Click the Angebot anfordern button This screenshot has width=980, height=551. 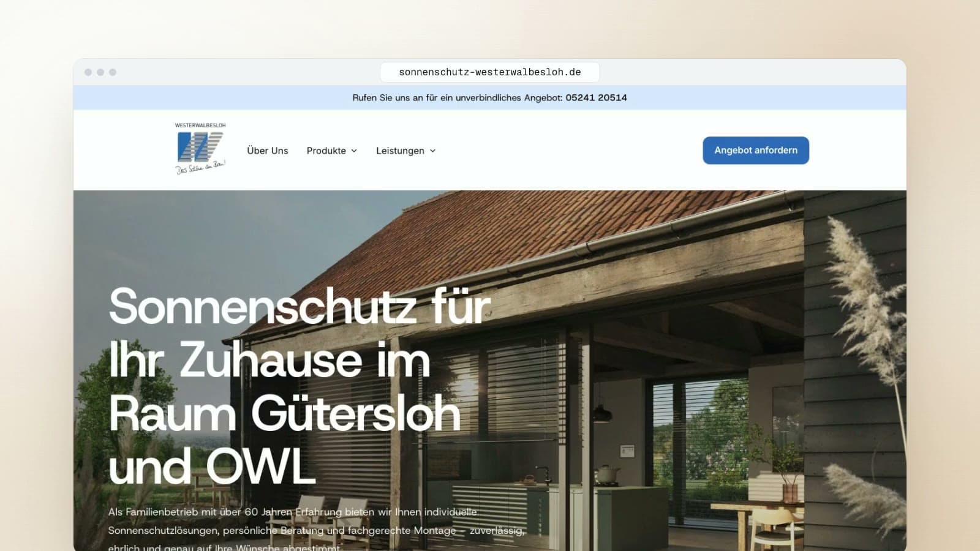pyautogui.click(x=756, y=150)
